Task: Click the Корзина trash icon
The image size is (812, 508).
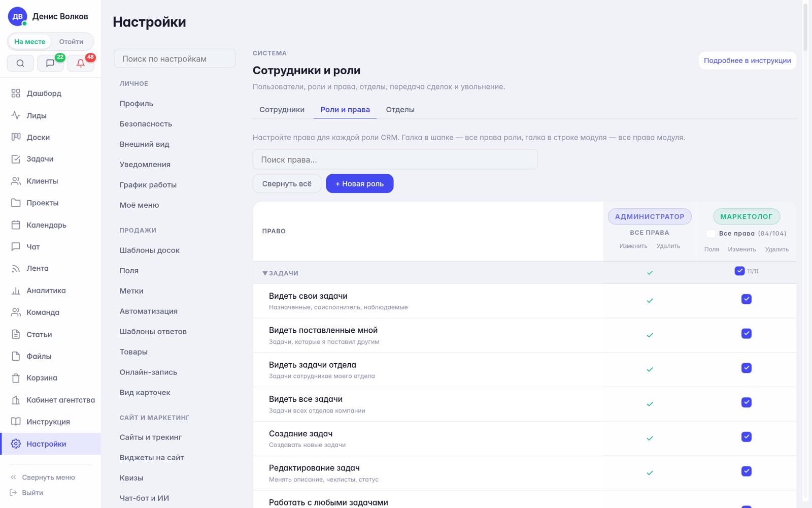Action: click(x=16, y=378)
